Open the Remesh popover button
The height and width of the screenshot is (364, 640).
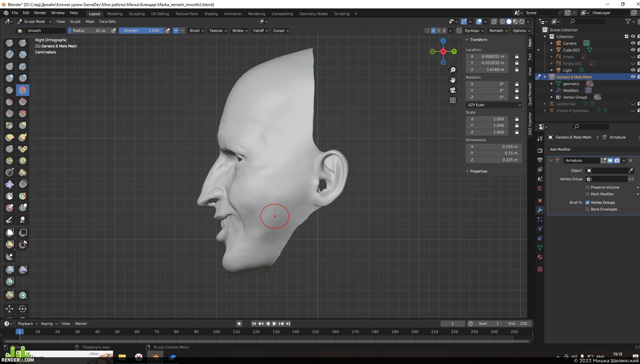coord(498,31)
